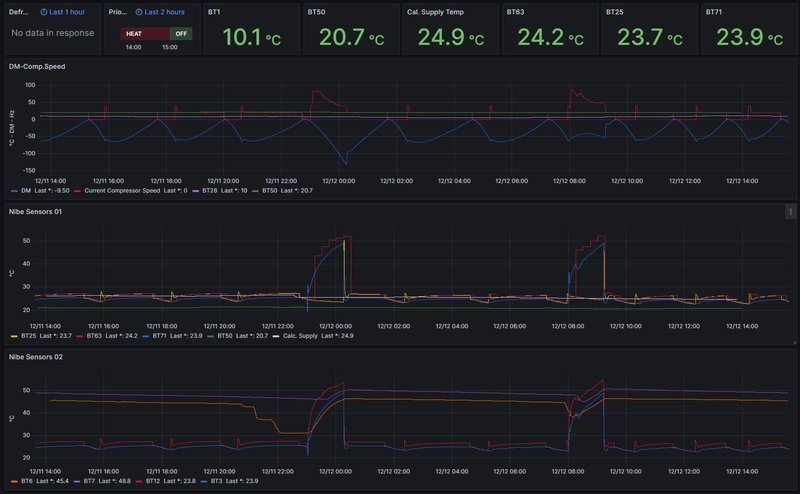Screen dimensions: 800x494
Task: Select the OFF state segment in priority timeline
Action: tap(181, 34)
